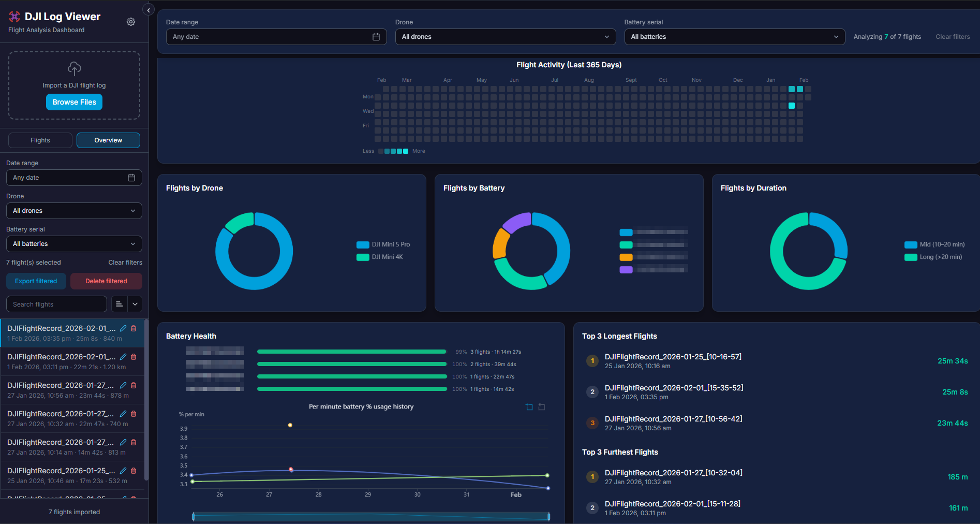980x524 pixels.
Task: Click the trash icon on DJIFlightRecord_2026-01-25
Action: coord(133,471)
